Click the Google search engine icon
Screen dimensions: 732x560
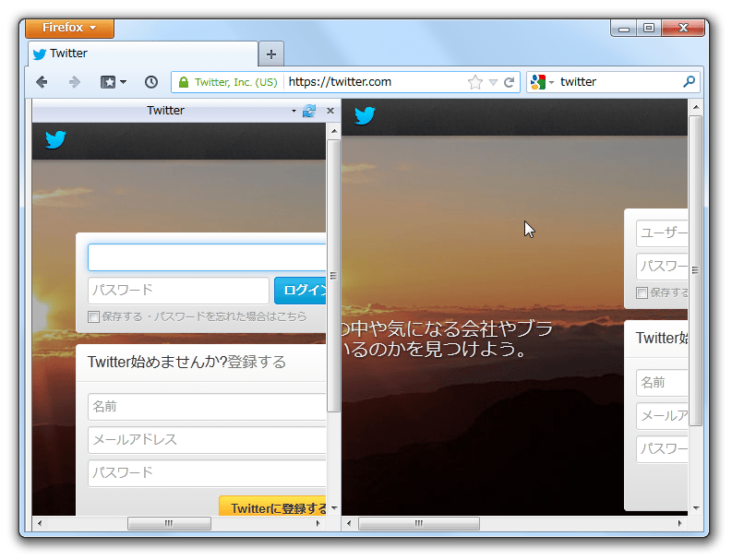coord(538,82)
